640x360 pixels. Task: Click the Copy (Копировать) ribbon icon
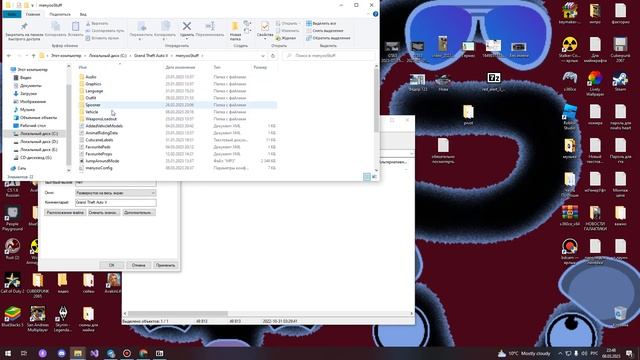tap(56, 30)
